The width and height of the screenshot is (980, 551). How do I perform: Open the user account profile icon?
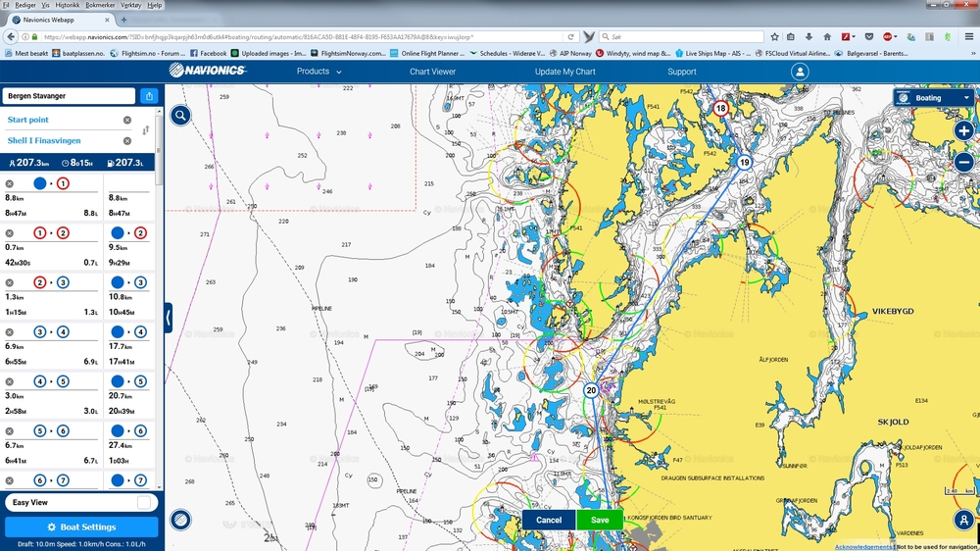[x=800, y=72]
